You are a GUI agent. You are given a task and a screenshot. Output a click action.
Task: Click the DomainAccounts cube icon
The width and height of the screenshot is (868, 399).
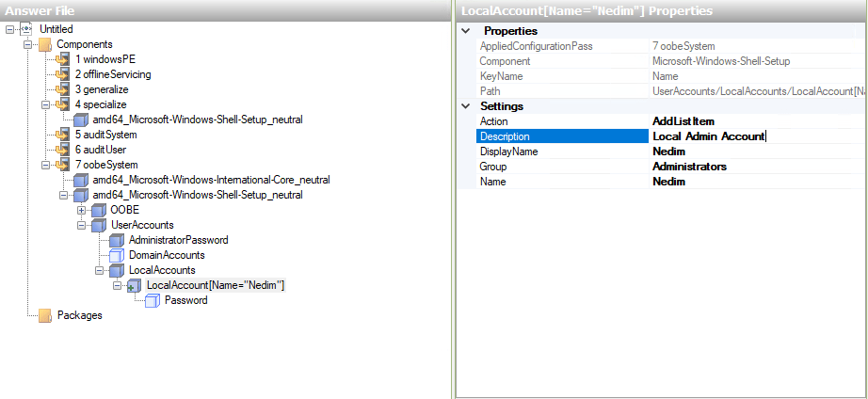(117, 255)
